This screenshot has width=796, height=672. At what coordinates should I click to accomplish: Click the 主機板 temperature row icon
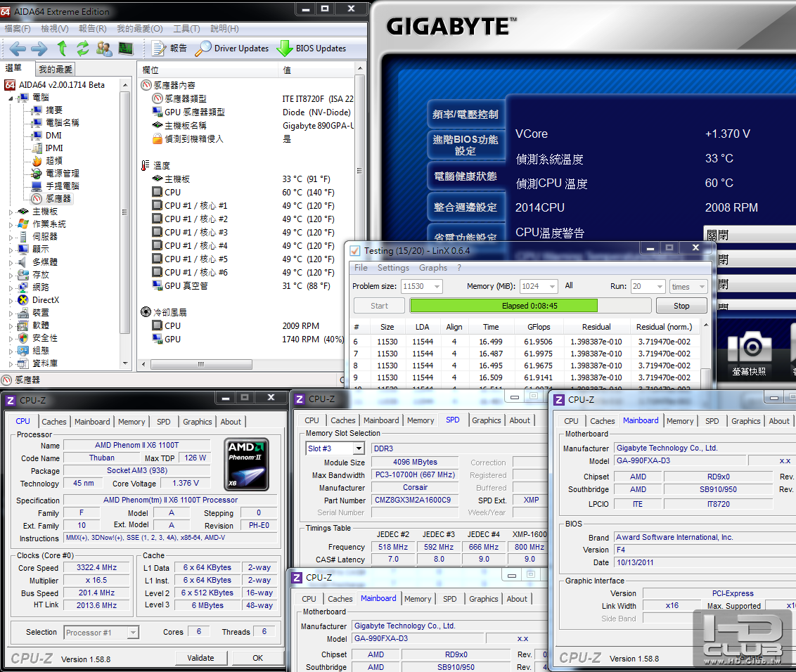coord(158,179)
